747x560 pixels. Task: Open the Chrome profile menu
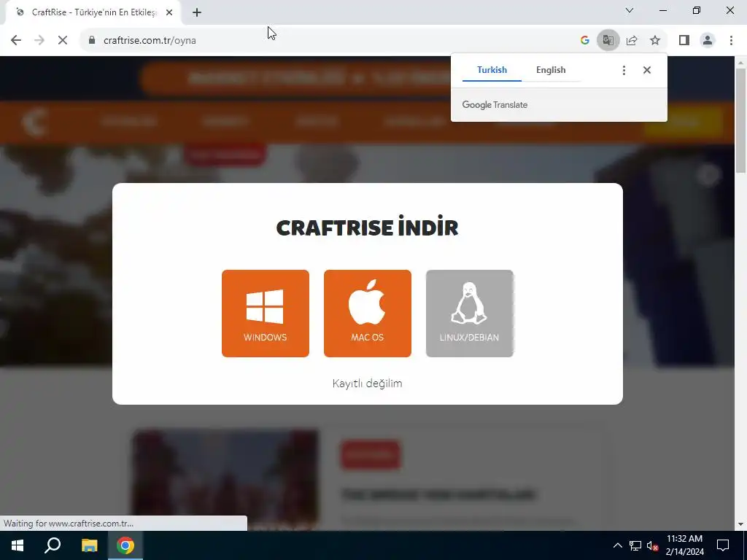pos(708,41)
